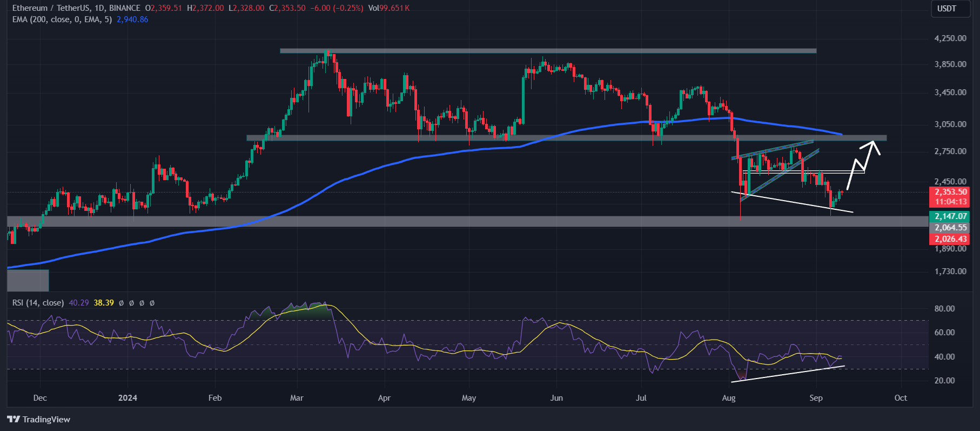Click the Sep label on time axis

tap(816, 398)
